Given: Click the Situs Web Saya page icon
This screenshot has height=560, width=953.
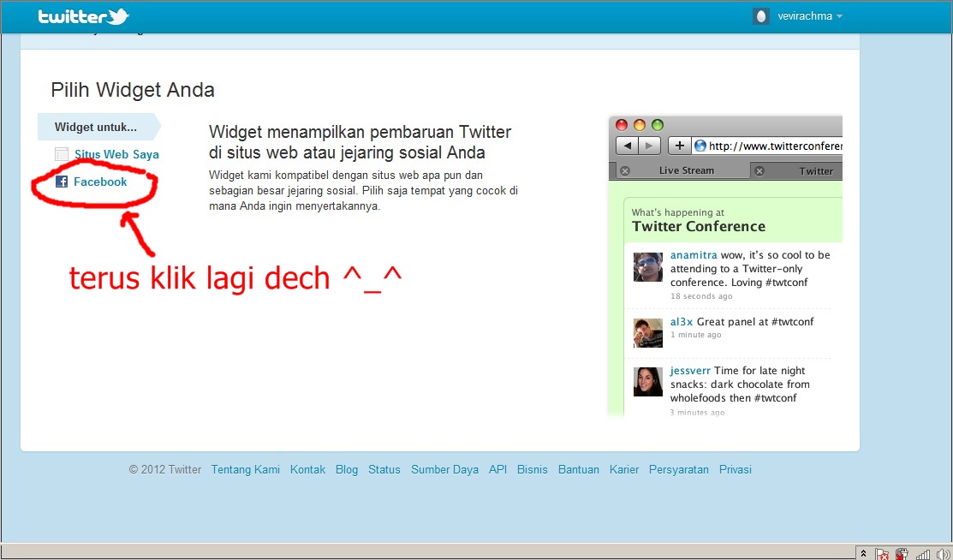Looking at the screenshot, I should coord(62,154).
